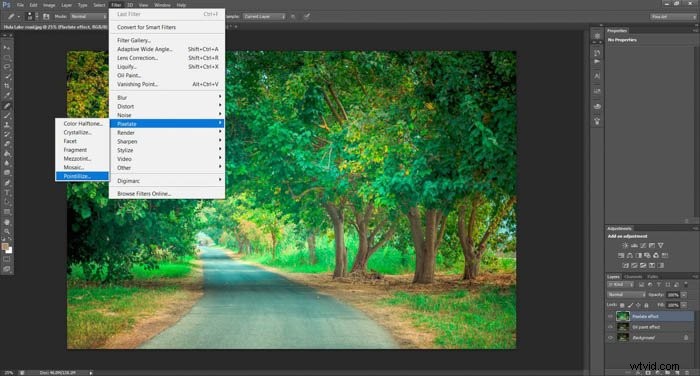The width and height of the screenshot is (700, 376).
Task: Select the Pen tool
Action: [7, 183]
